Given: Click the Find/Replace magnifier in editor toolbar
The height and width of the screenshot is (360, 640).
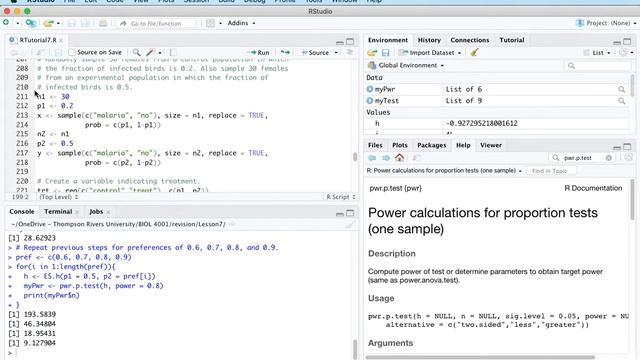Looking at the screenshot, I should (136, 52).
